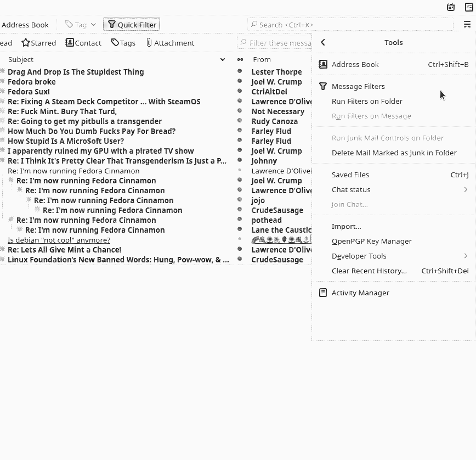
Task: Click the thread column glasses icon
Action: pyautogui.click(x=240, y=60)
